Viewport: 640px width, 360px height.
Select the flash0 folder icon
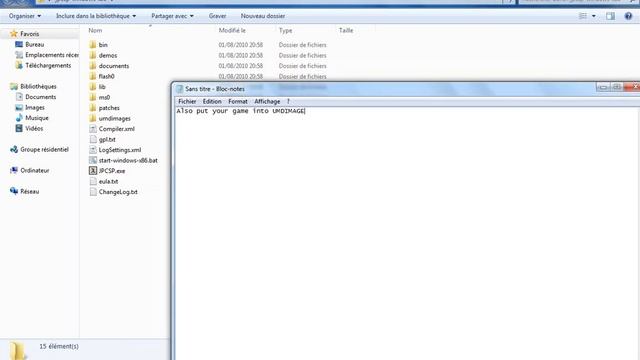(93, 76)
